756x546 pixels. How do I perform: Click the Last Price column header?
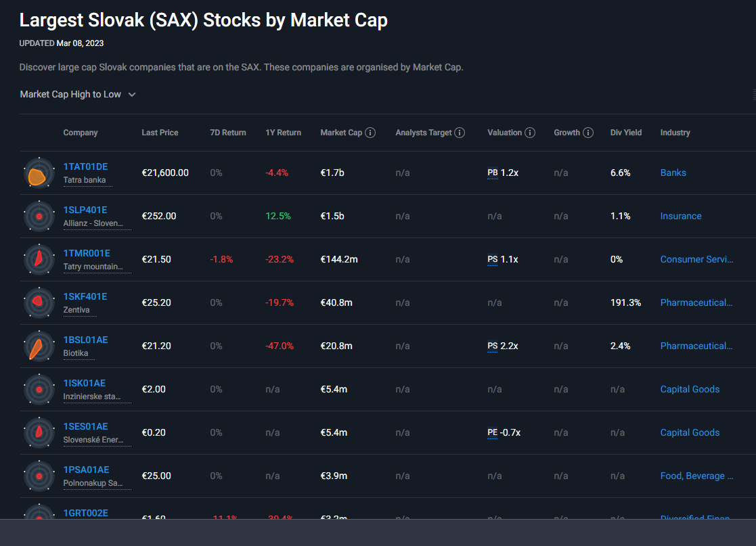(x=160, y=133)
